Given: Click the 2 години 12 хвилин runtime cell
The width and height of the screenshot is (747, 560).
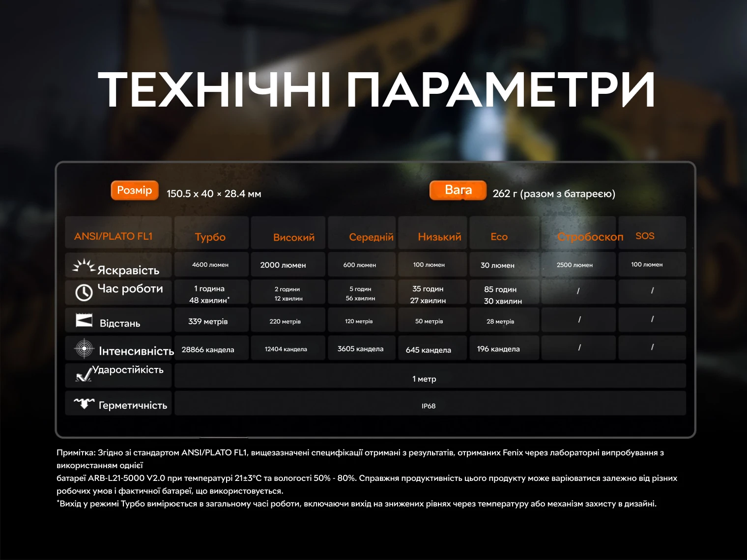Looking at the screenshot, I should 288,292.
